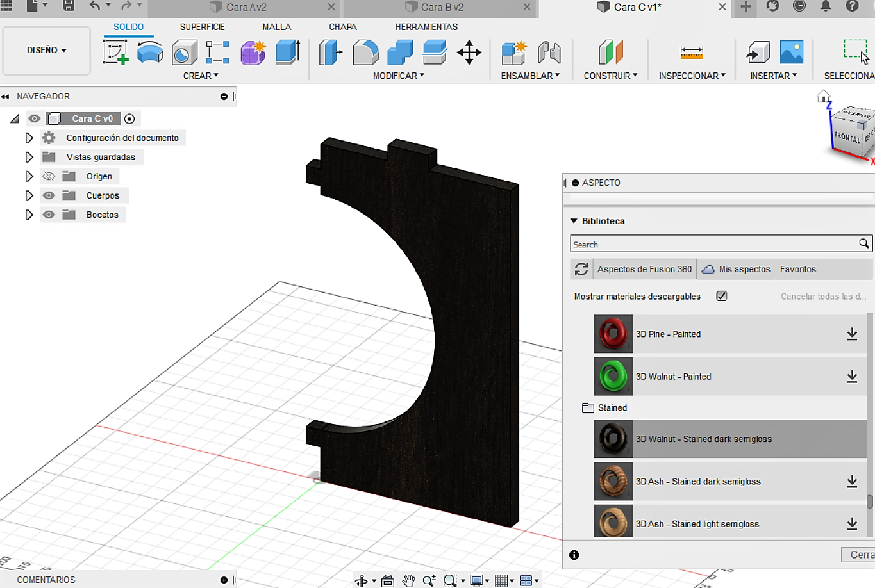Click the Insert Canvas image icon
This screenshot has width=875, height=588.
pyautogui.click(x=792, y=53)
